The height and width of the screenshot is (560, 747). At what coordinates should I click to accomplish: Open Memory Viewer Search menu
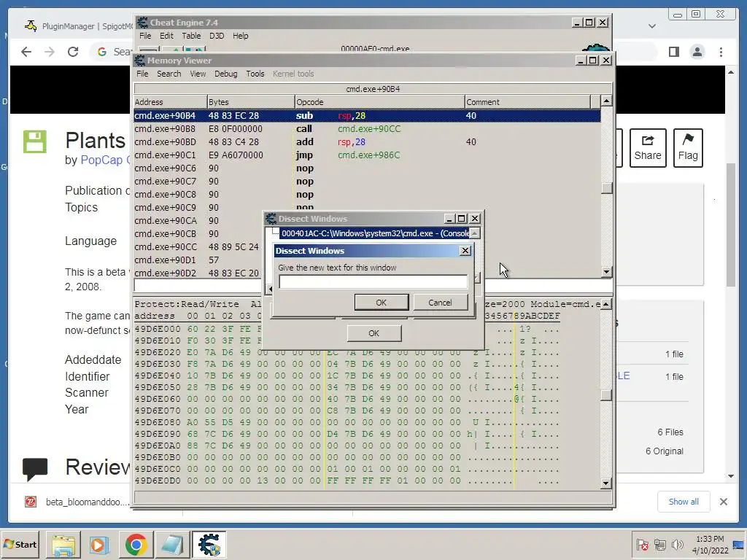tap(169, 74)
